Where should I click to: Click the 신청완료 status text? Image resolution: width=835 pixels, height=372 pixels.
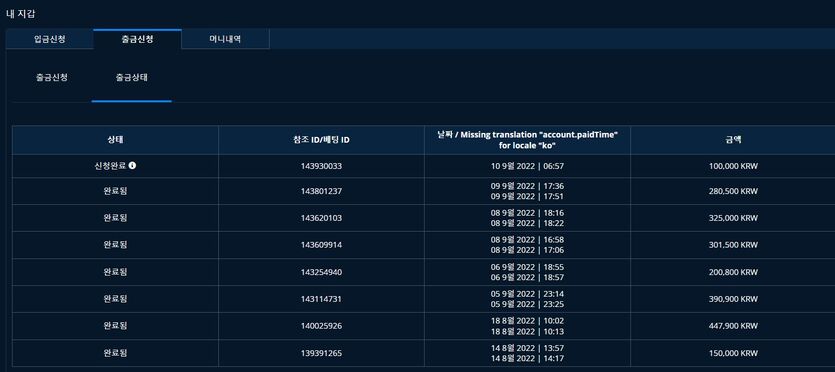[x=110, y=166]
